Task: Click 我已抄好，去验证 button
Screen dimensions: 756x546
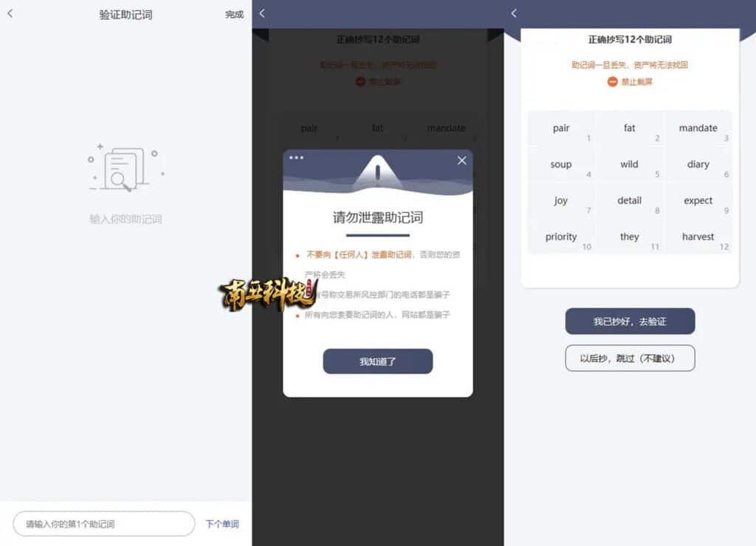Action: coord(630,321)
